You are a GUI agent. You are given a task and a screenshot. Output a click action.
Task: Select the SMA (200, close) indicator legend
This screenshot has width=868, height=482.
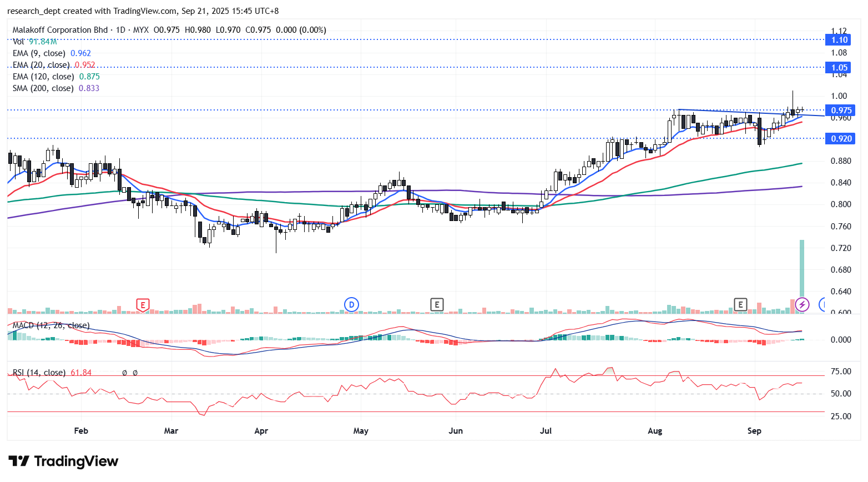click(x=43, y=88)
